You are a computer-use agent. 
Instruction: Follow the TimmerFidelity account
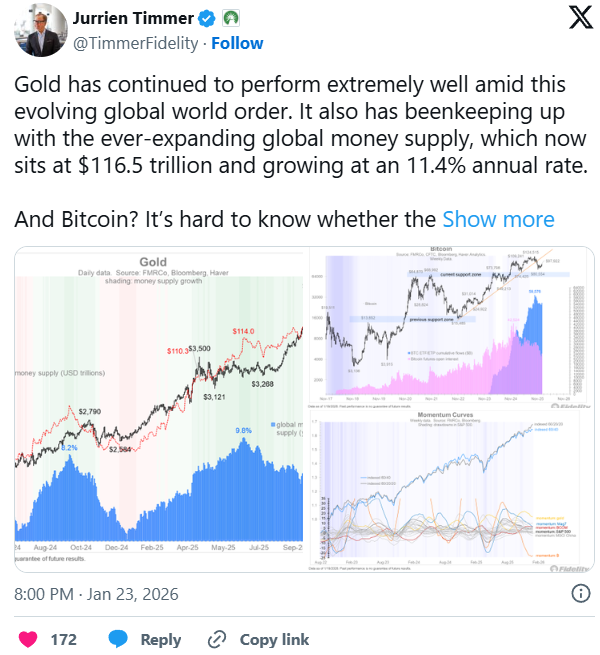(237, 43)
